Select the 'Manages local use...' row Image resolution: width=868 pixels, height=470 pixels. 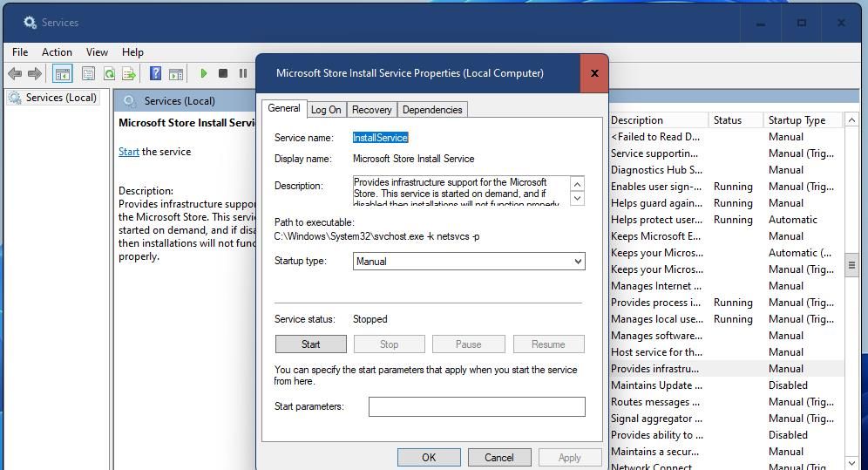[x=726, y=319]
